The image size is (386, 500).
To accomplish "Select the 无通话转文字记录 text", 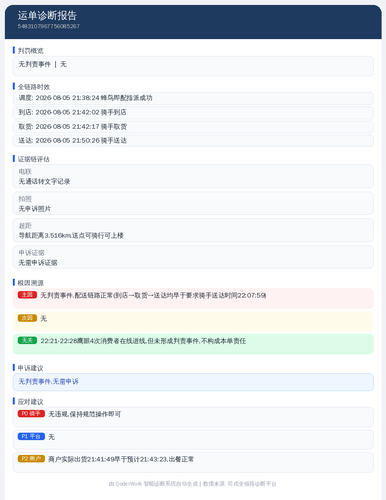I will point(44,182).
